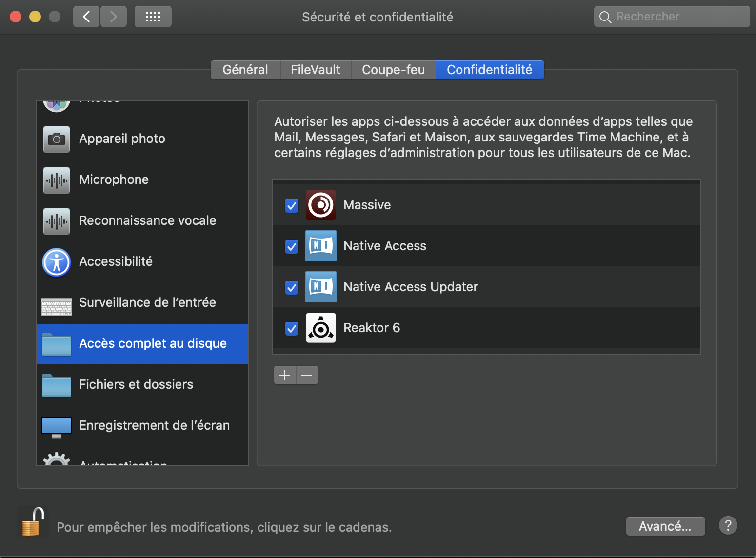The image size is (756, 558).
Task: Select Microphone in the sidebar
Action: click(142, 180)
